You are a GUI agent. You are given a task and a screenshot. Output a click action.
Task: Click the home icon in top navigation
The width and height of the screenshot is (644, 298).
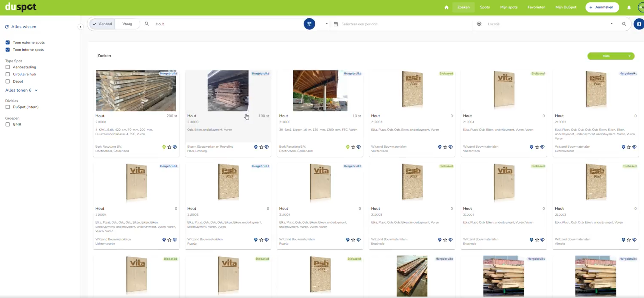click(x=447, y=7)
